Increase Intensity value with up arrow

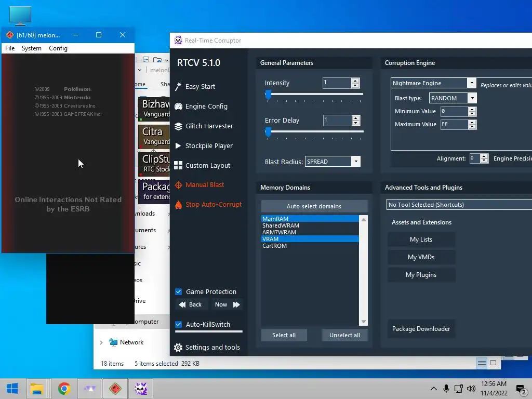pos(355,81)
